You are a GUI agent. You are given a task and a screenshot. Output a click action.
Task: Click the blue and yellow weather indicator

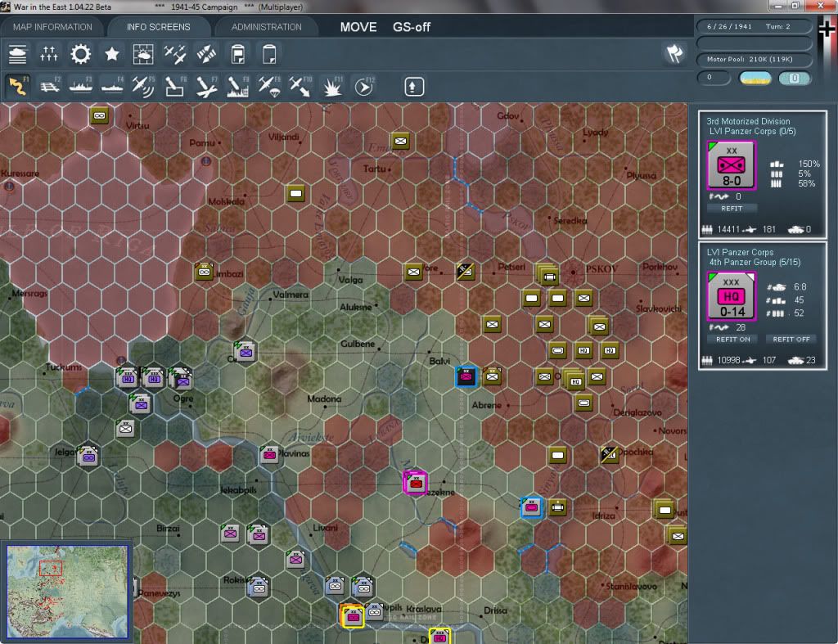pyautogui.click(x=755, y=78)
